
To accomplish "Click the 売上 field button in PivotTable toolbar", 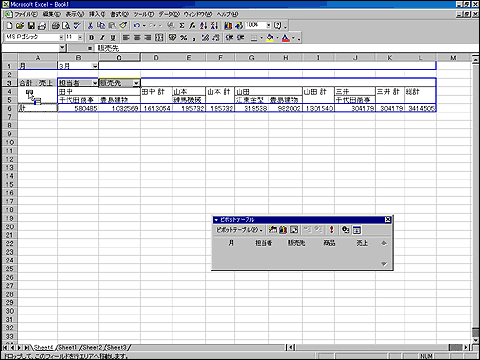I will [x=362, y=243].
